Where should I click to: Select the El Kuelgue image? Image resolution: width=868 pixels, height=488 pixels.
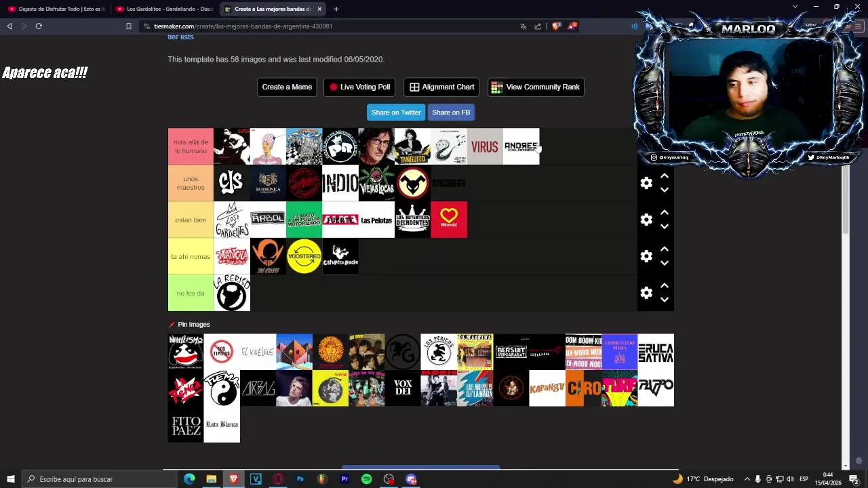[x=258, y=352]
